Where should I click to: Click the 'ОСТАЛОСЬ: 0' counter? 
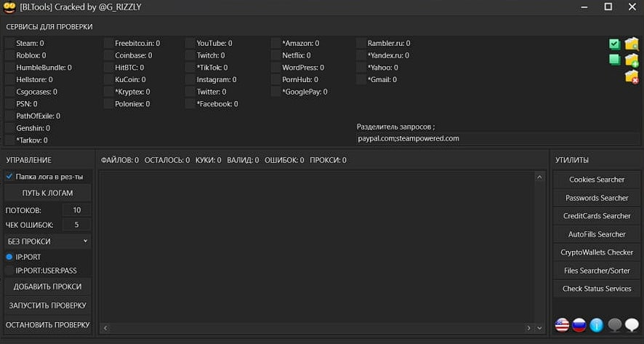coord(167,160)
